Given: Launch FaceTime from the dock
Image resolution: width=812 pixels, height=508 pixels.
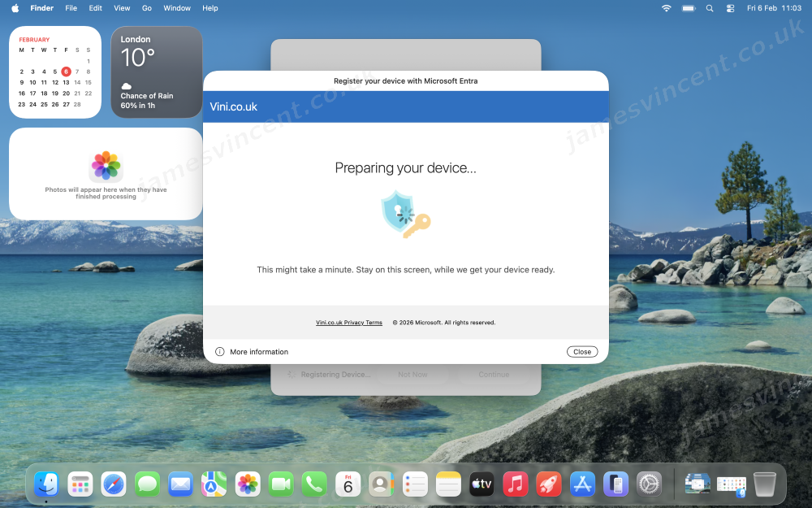Looking at the screenshot, I should [281, 484].
